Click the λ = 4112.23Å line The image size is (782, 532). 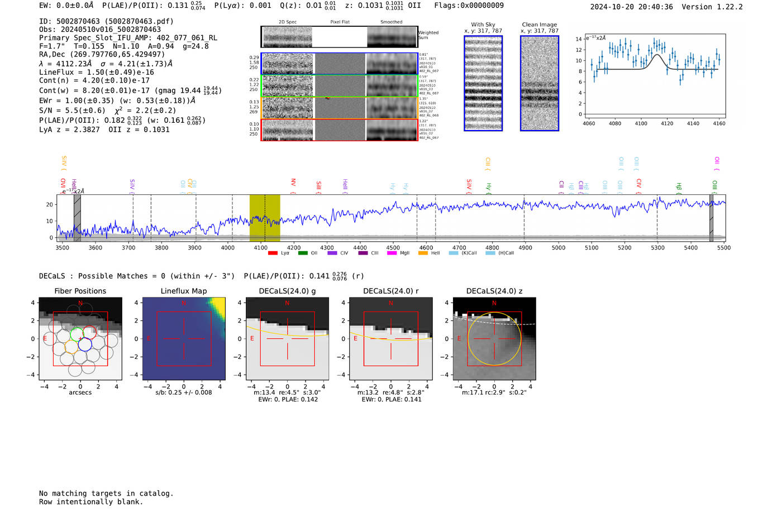point(106,64)
